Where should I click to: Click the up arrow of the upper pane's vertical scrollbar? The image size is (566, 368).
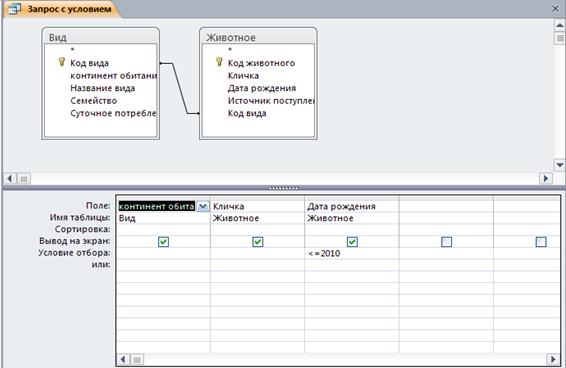click(x=559, y=25)
